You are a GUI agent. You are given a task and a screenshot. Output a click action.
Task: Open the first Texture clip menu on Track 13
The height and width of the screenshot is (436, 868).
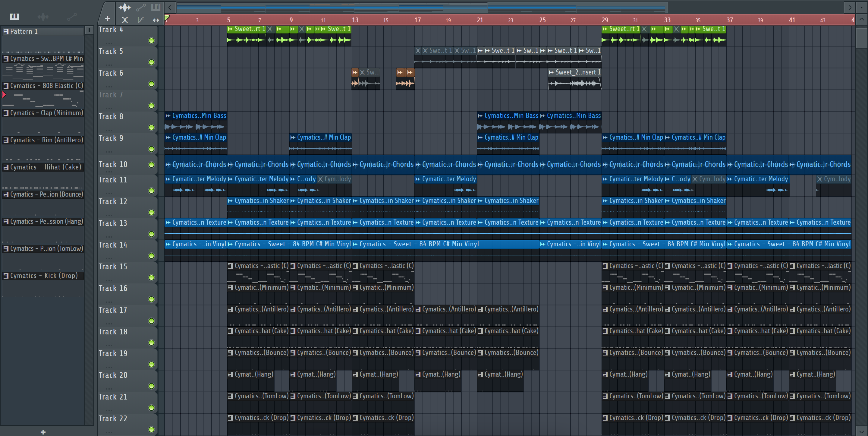tap(168, 223)
